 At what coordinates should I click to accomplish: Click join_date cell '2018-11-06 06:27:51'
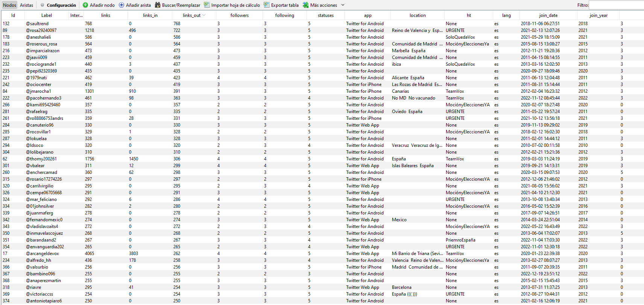[540, 24]
